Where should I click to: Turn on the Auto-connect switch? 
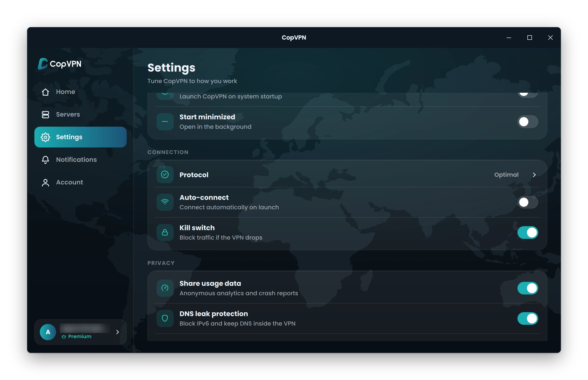point(528,202)
